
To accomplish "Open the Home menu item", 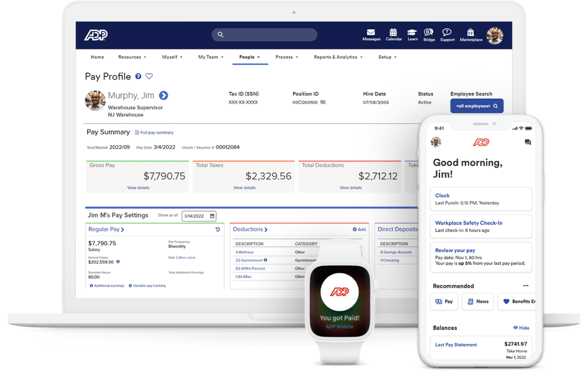I will pyautogui.click(x=97, y=57).
